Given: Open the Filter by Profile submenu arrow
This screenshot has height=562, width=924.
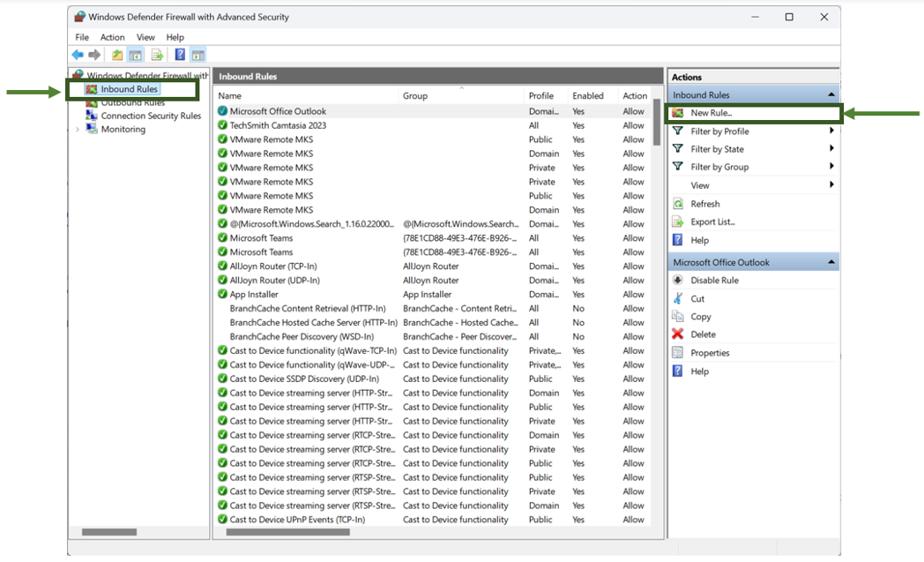Looking at the screenshot, I should 831,131.
